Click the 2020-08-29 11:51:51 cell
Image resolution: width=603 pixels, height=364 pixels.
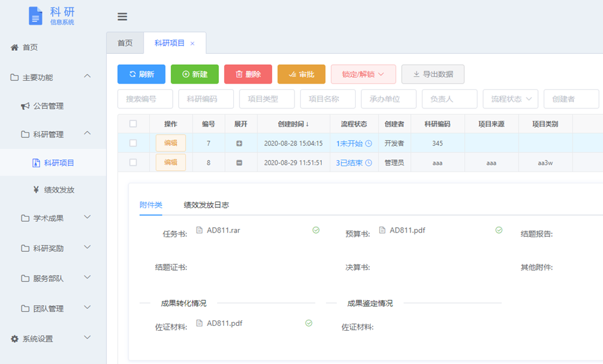pos(293,162)
